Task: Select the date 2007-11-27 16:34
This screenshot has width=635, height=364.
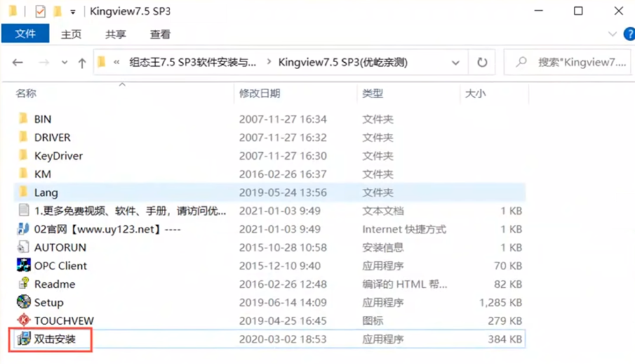Action: (283, 119)
